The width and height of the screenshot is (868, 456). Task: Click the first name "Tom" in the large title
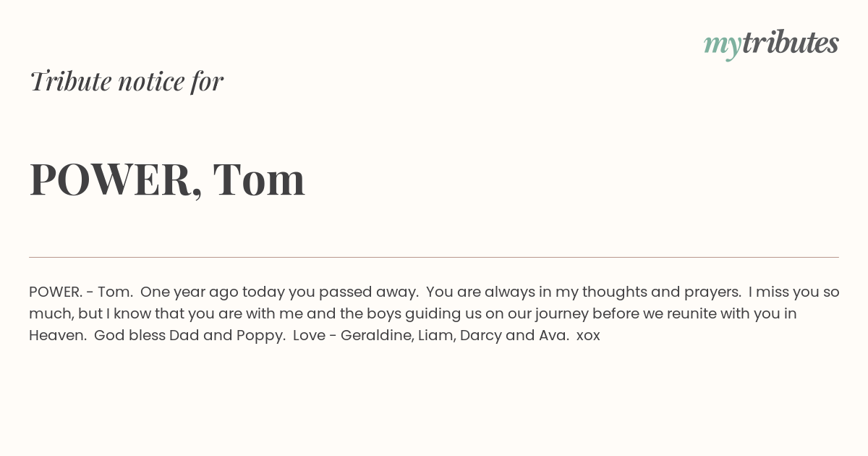(x=260, y=179)
